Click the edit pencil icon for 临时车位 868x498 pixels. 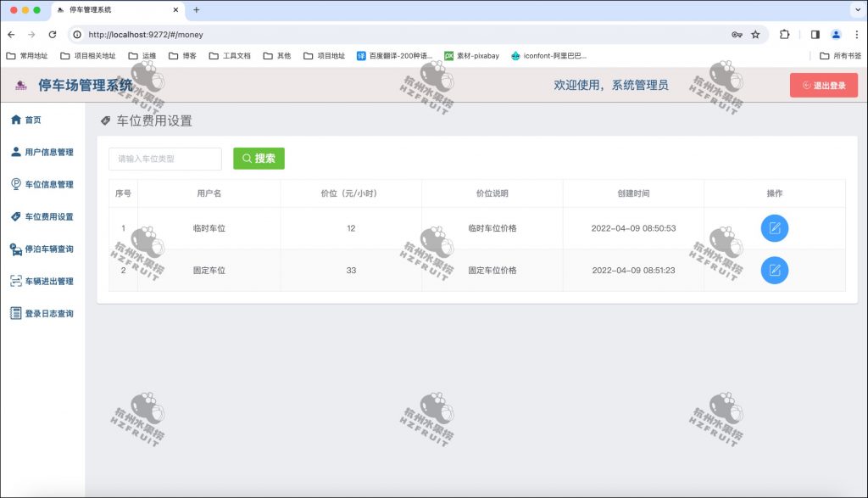click(x=774, y=228)
